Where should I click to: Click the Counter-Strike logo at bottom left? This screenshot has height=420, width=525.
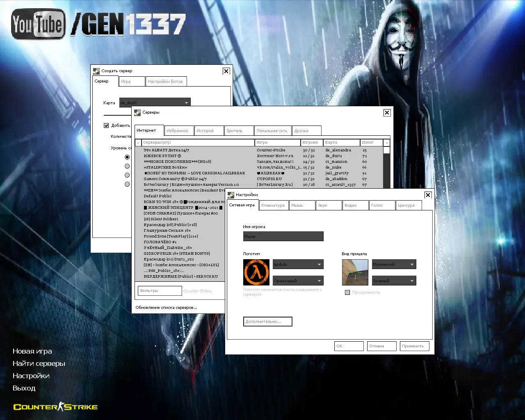(x=55, y=406)
